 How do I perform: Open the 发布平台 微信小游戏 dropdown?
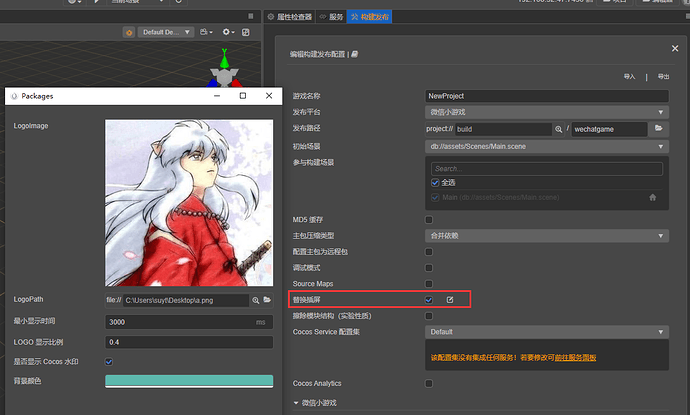[x=547, y=112]
